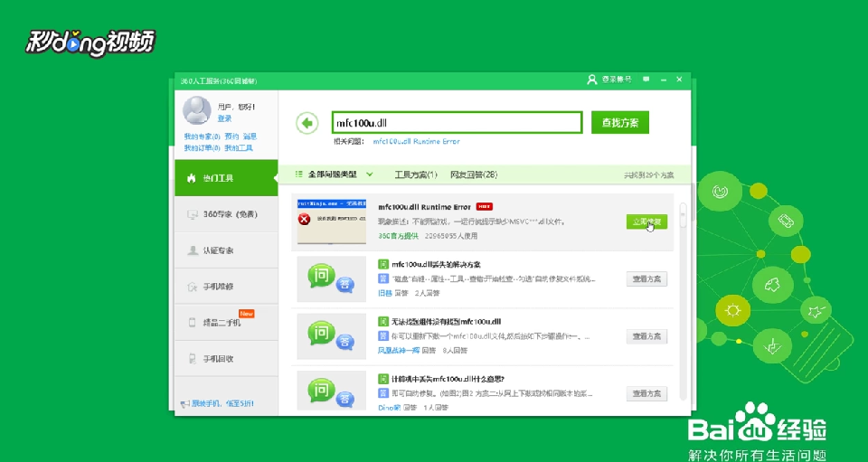Select 热门工具 in the sidebar
The width and height of the screenshot is (868, 462).
226,177
